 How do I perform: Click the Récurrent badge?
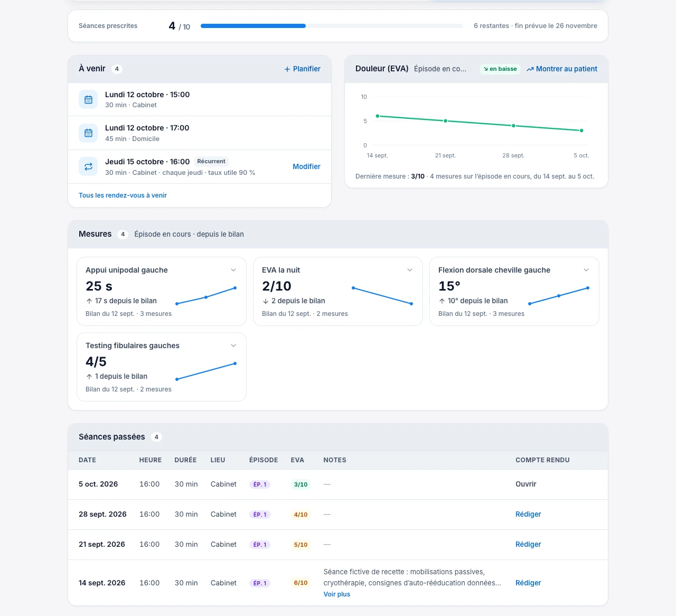(x=211, y=162)
